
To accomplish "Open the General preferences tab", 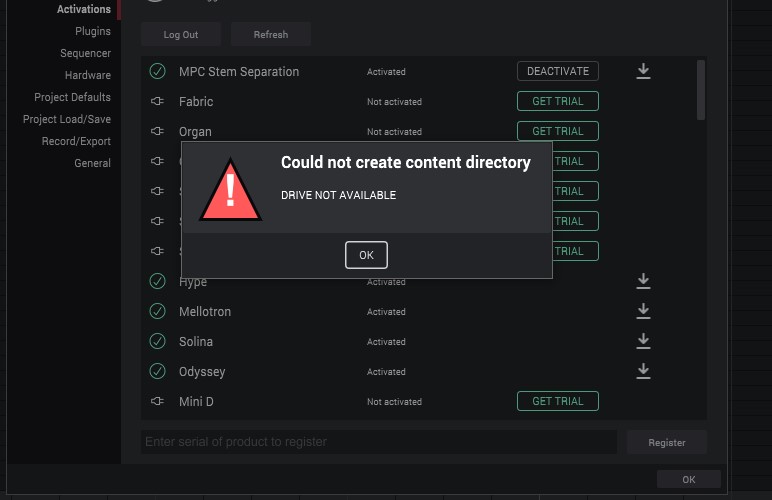I will click(x=93, y=163).
